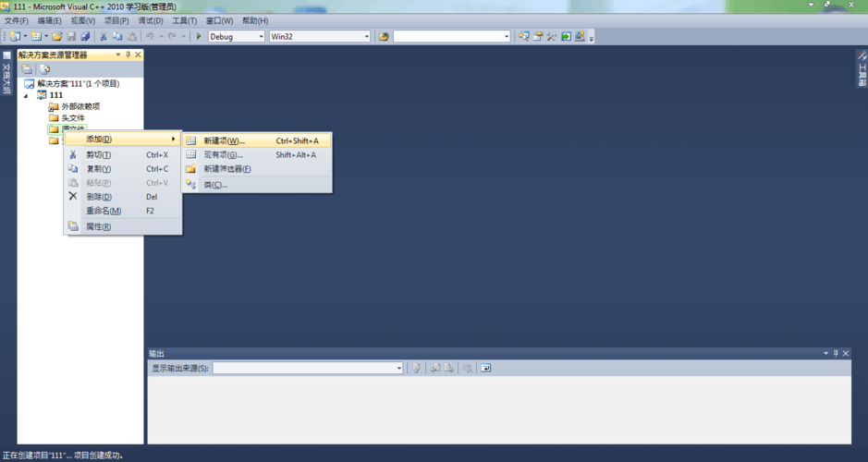Open the Properties Window toolbar icon

tap(537, 37)
